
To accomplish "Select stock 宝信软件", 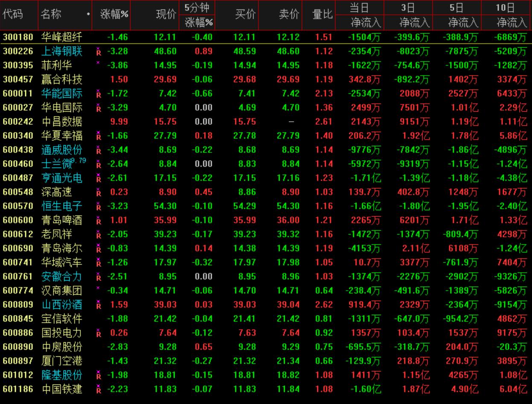I will coord(61,319).
